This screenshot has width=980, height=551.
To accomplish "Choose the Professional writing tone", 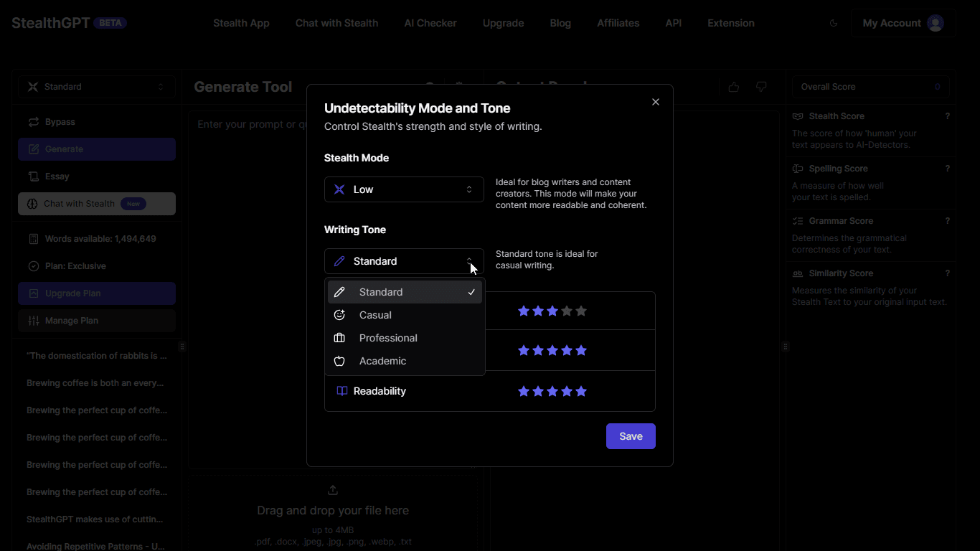I will (x=387, y=338).
